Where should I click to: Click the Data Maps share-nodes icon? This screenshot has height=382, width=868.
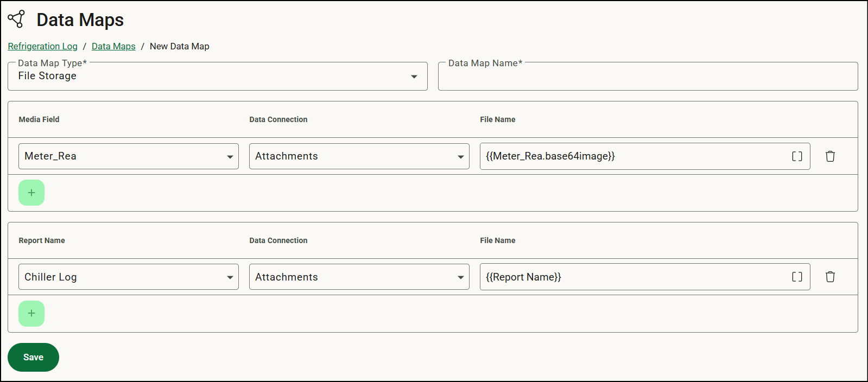click(16, 19)
